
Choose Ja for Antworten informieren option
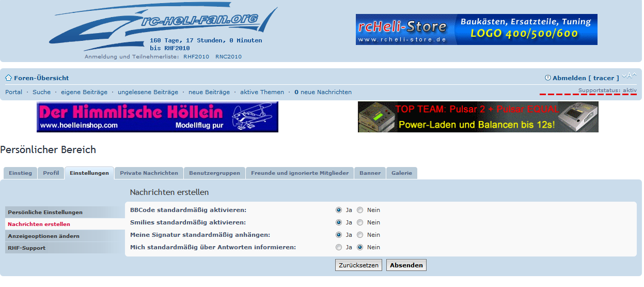point(339,247)
